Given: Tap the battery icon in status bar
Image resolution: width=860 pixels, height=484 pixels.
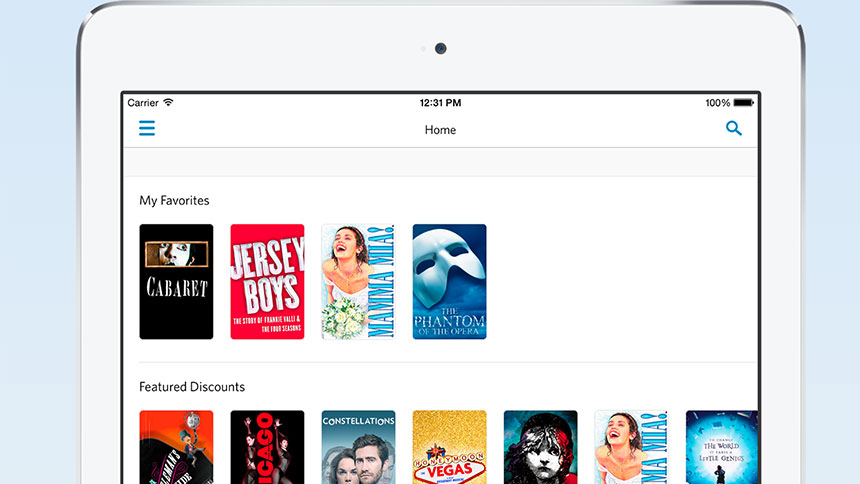Looking at the screenshot, I should coord(744,103).
